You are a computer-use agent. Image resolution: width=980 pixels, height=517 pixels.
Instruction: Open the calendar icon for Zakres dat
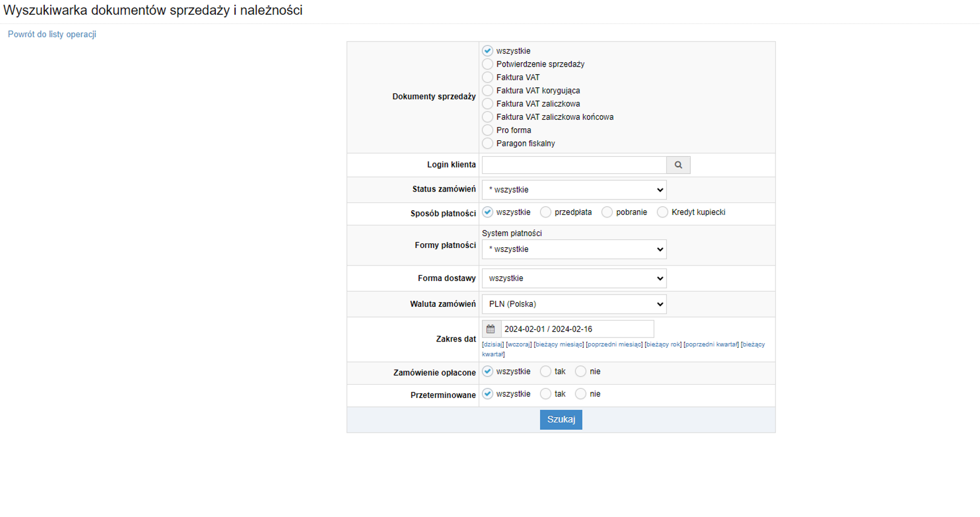pyautogui.click(x=491, y=329)
